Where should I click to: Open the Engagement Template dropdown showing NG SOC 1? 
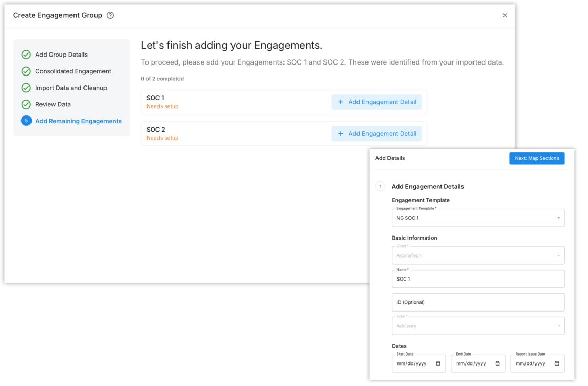tap(478, 218)
